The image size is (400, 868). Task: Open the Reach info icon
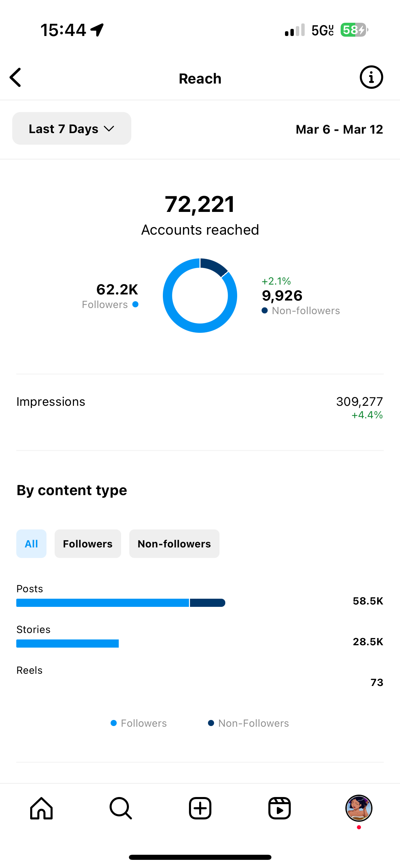pyautogui.click(x=371, y=77)
